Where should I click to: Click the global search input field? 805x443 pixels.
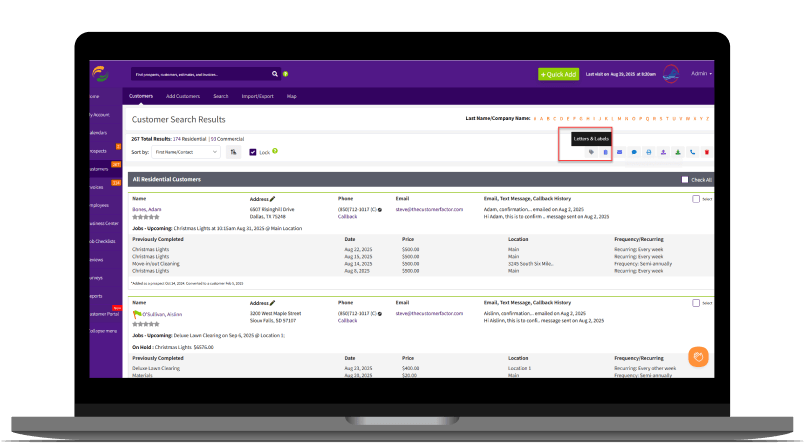200,74
